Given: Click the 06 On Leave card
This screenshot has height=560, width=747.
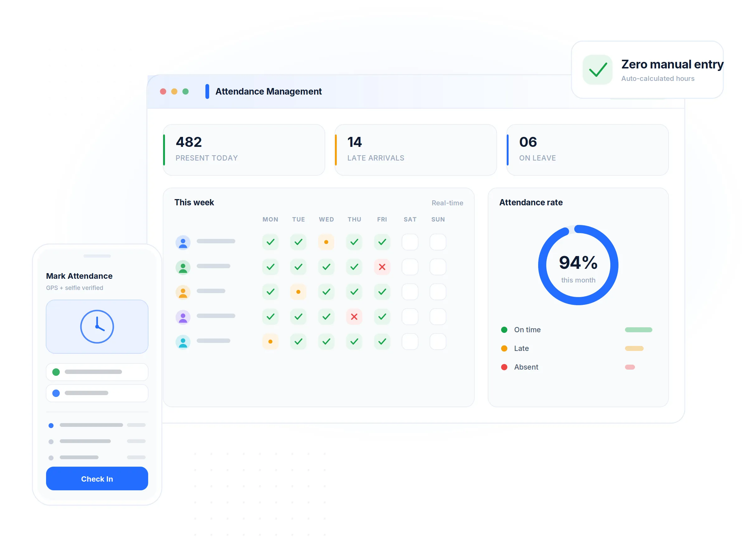Looking at the screenshot, I should [x=587, y=150].
